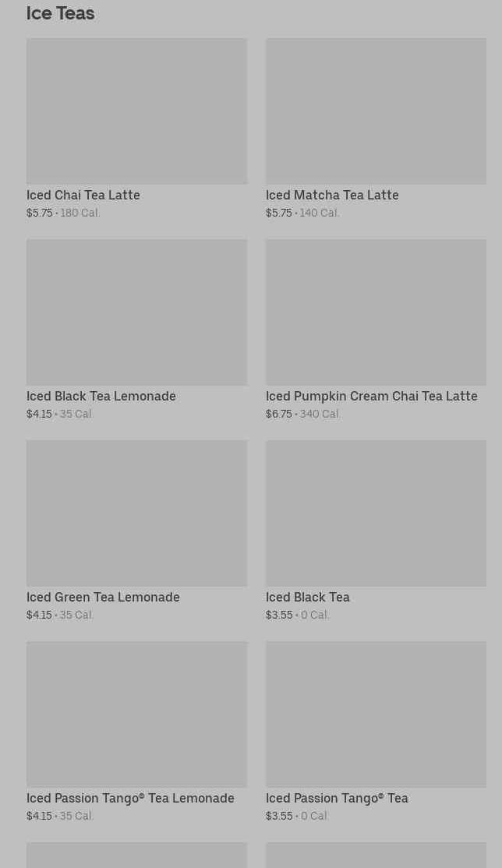
Task: Click the $5.75 140 Cal. price line
Action: tap(302, 213)
